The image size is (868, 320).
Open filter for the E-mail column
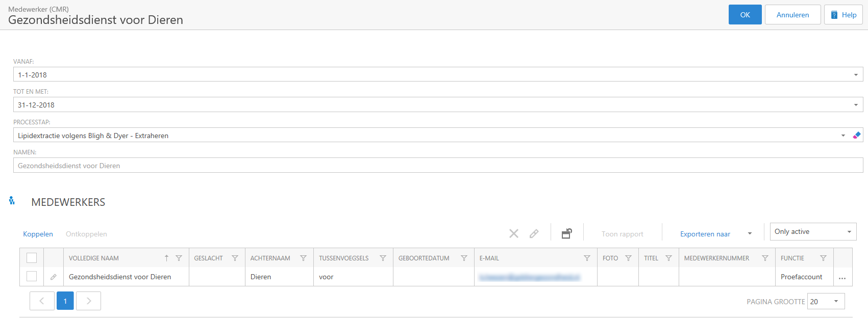(x=587, y=258)
